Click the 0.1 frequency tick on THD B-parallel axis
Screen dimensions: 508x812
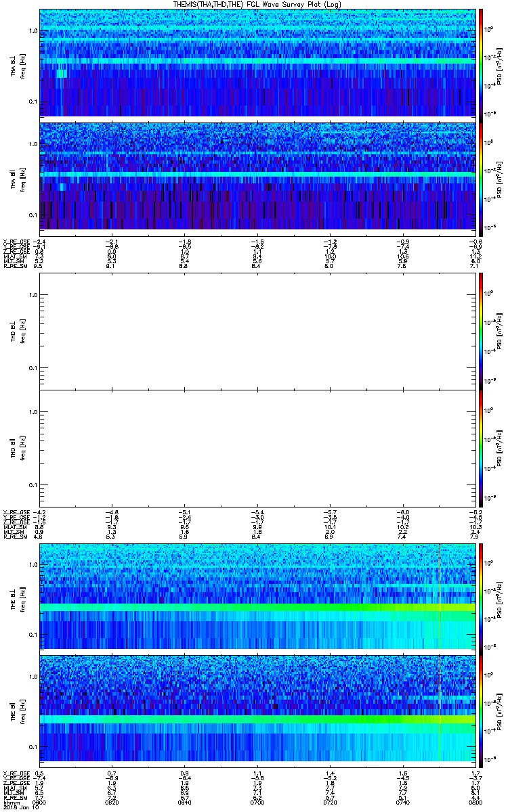click(33, 486)
